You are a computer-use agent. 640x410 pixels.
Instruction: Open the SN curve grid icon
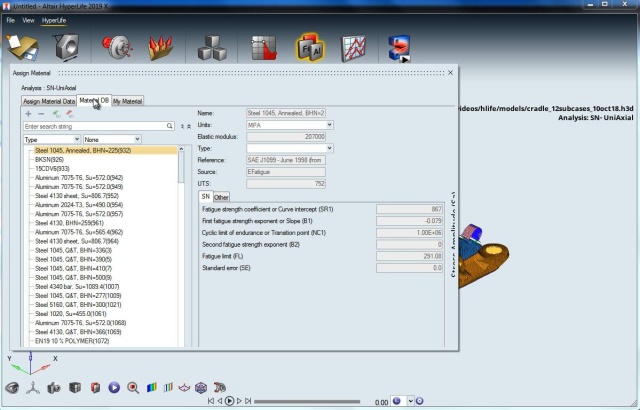[x=263, y=48]
